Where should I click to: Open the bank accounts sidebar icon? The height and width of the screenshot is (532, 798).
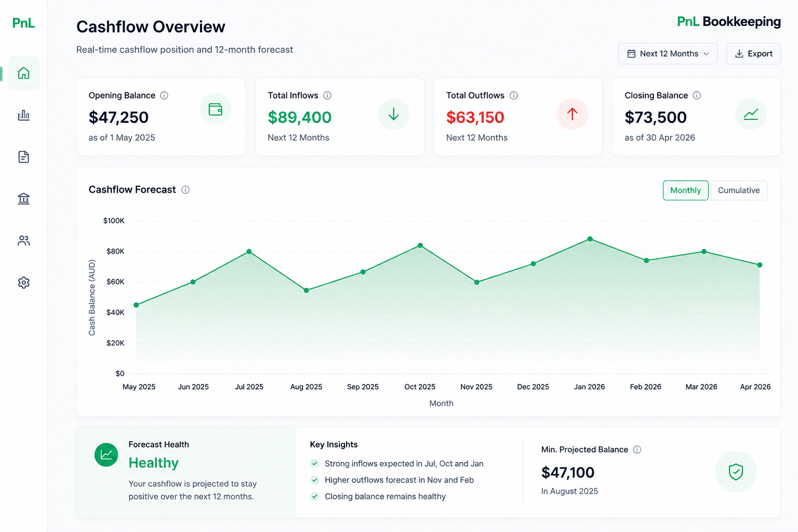pyautogui.click(x=24, y=198)
